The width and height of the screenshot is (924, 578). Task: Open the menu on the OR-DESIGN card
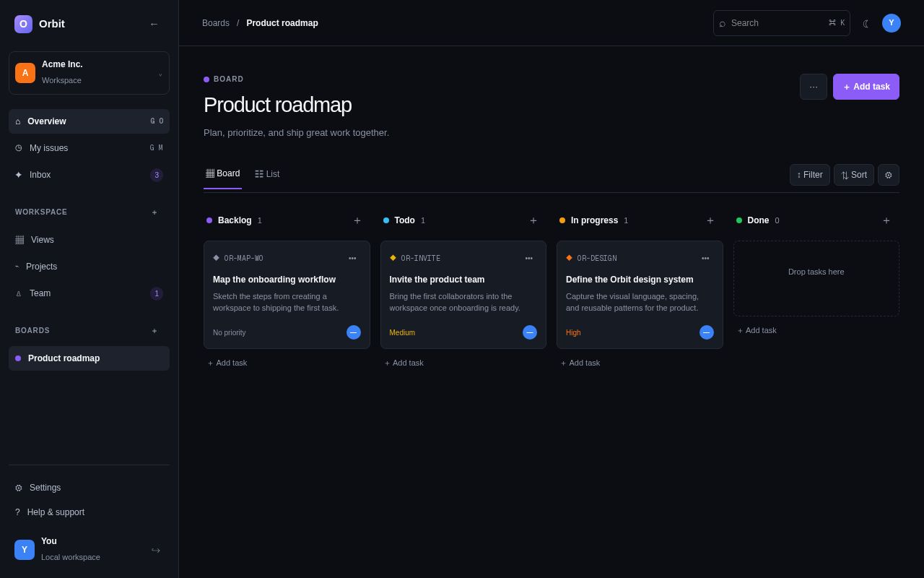[705, 258]
